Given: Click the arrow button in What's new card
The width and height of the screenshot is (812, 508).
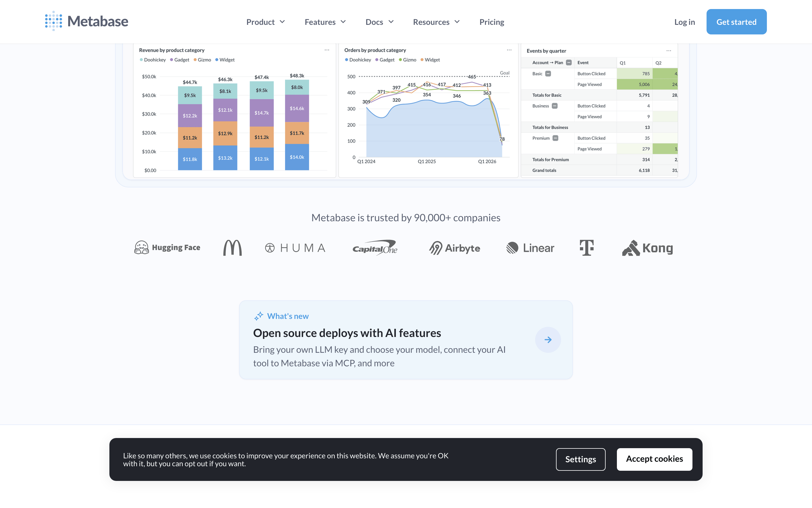Looking at the screenshot, I should [x=548, y=340].
